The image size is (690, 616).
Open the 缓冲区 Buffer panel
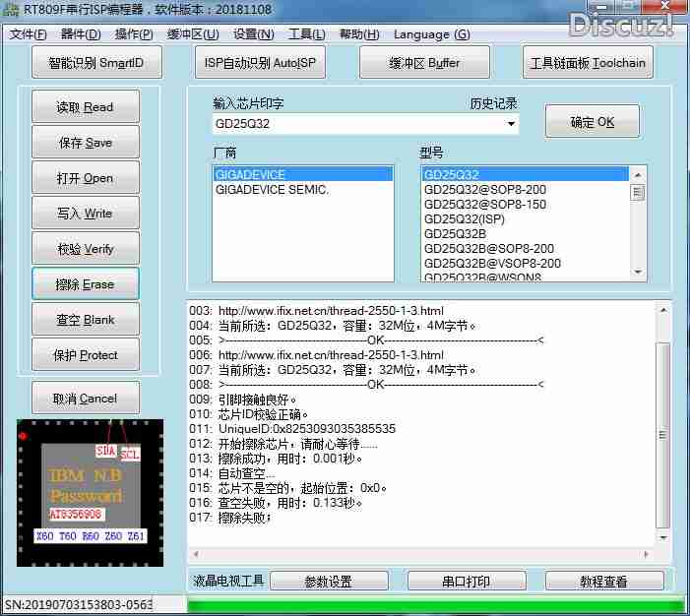(424, 63)
